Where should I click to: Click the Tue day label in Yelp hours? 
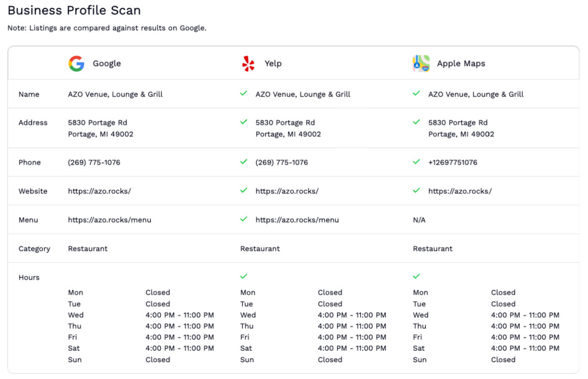[x=247, y=304]
